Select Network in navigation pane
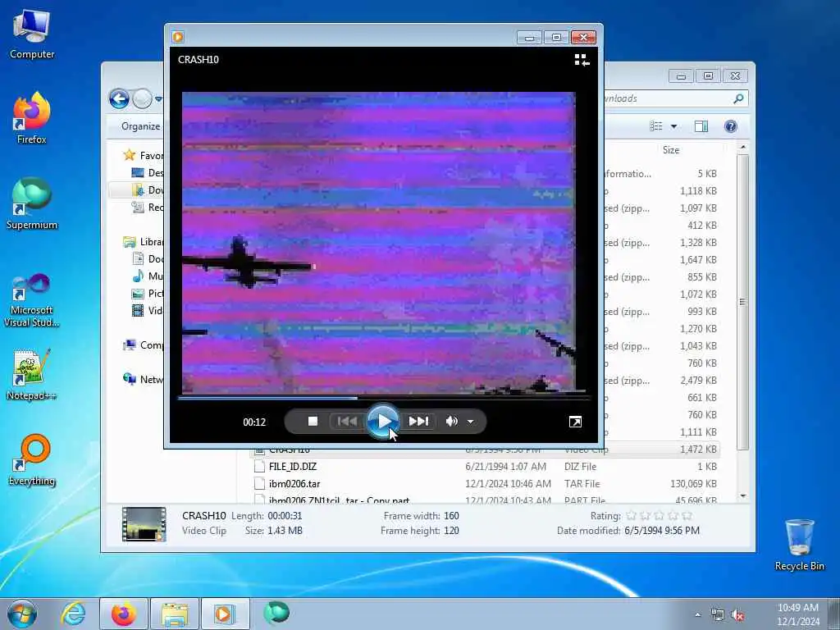Viewport: 840px width, 630px height. pyautogui.click(x=144, y=379)
